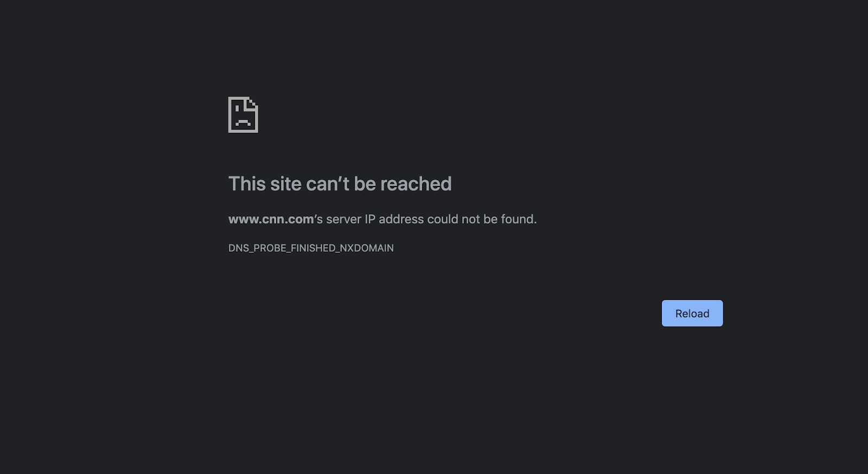This screenshot has height=474, width=868.
Task: Click the word "site" in the heading
Action: coord(285,184)
